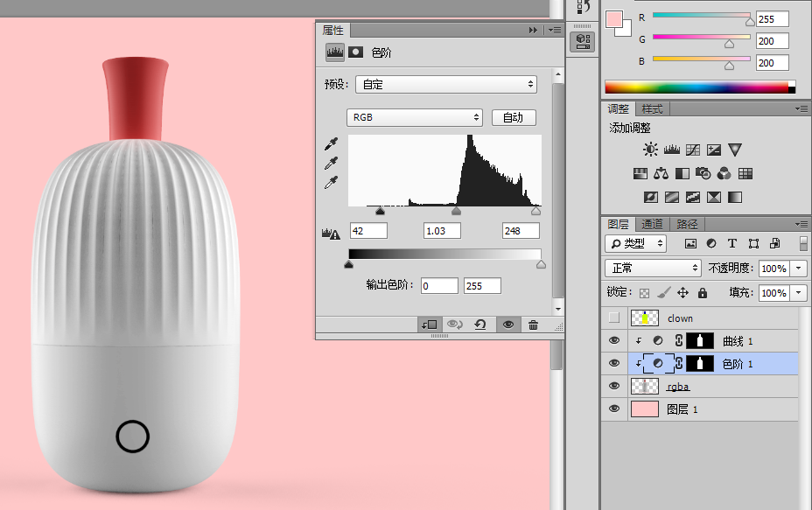Hide the 曲线 1 layer
The width and height of the screenshot is (812, 510).
coord(614,340)
